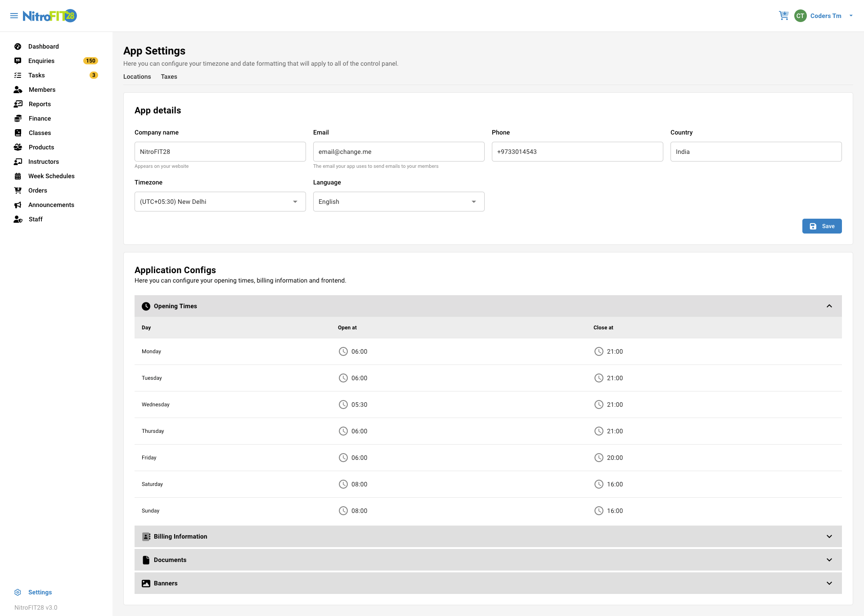Click the hamburger menu icon
This screenshot has width=864, height=616.
(x=14, y=16)
